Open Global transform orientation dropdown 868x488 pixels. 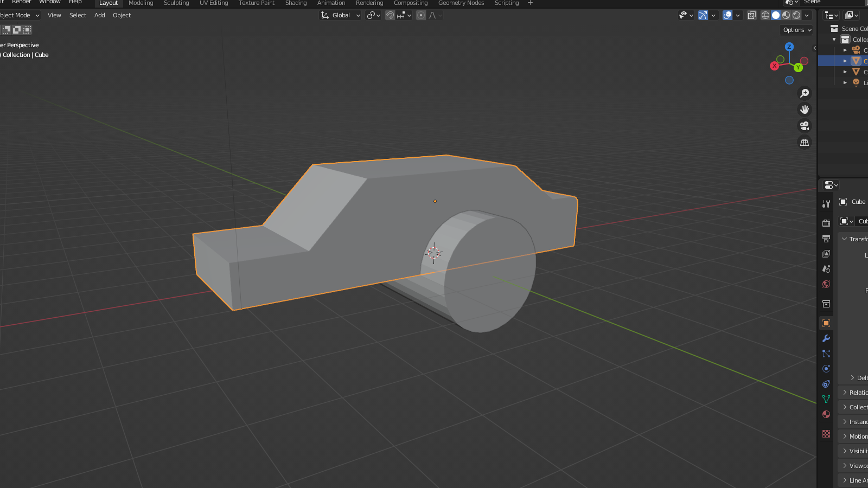[341, 15]
